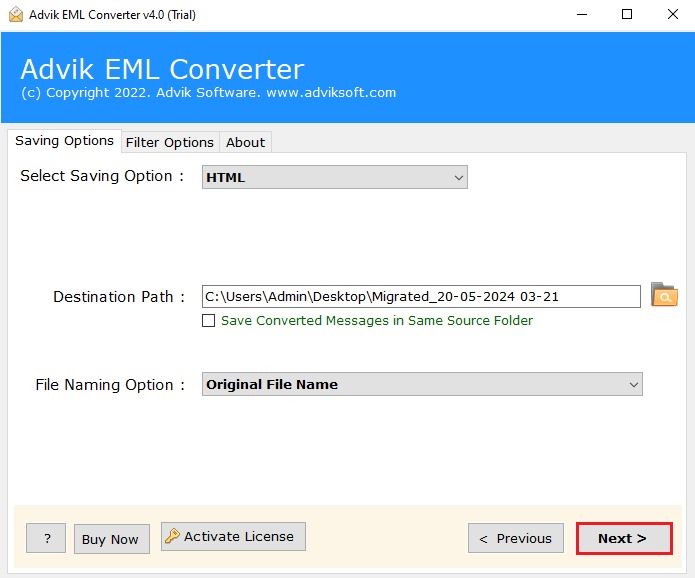Click the Save Converted Messages green label
695x578 pixels.
377,320
